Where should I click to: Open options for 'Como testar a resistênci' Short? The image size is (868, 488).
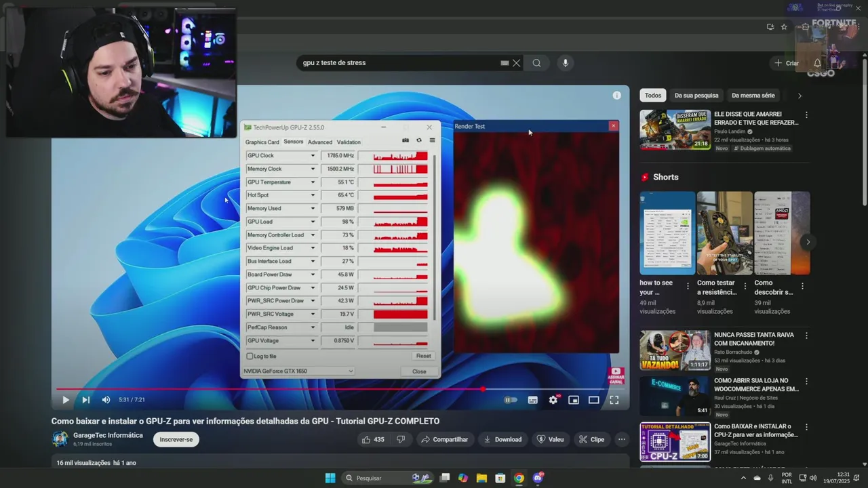point(745,286)
